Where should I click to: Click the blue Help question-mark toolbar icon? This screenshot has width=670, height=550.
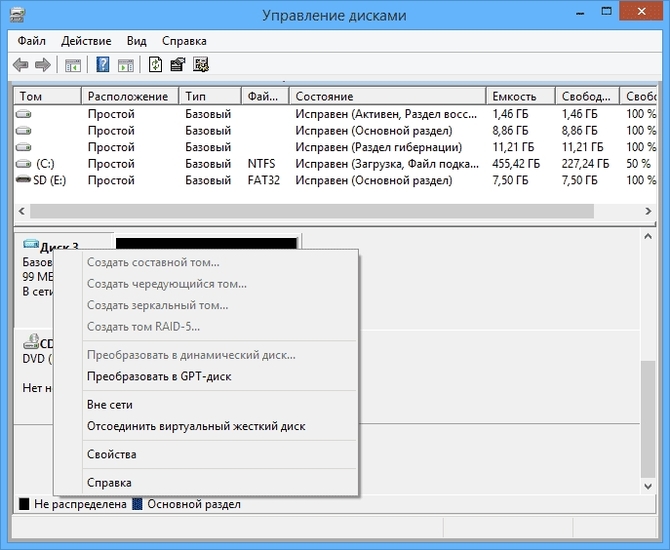pyautogui.click(x=102, y=65)
